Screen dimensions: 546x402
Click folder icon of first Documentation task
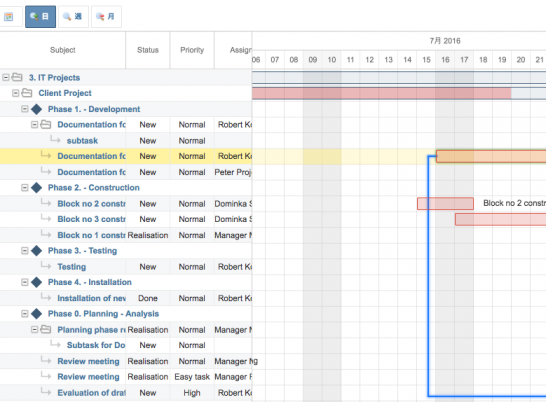[x=46, y=124]
